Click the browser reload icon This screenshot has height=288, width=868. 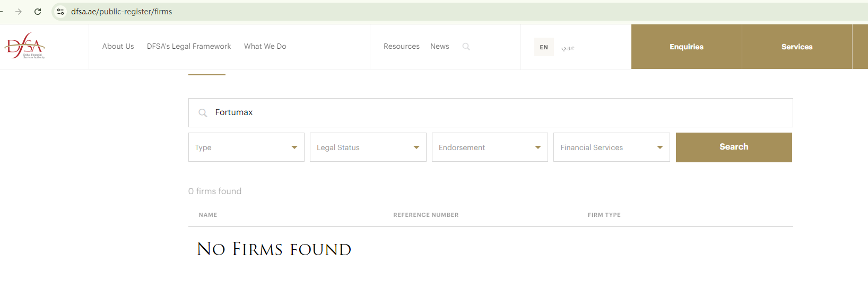(38, 12)
